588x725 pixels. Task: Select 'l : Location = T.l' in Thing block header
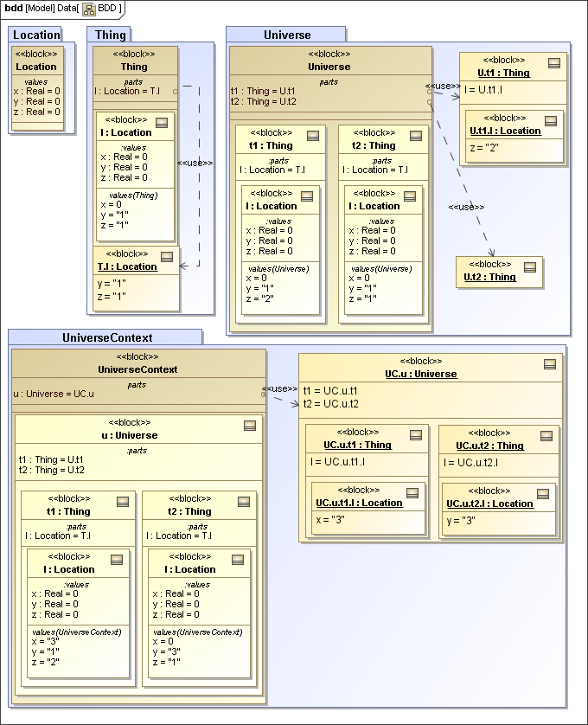(x=127, y=91)
